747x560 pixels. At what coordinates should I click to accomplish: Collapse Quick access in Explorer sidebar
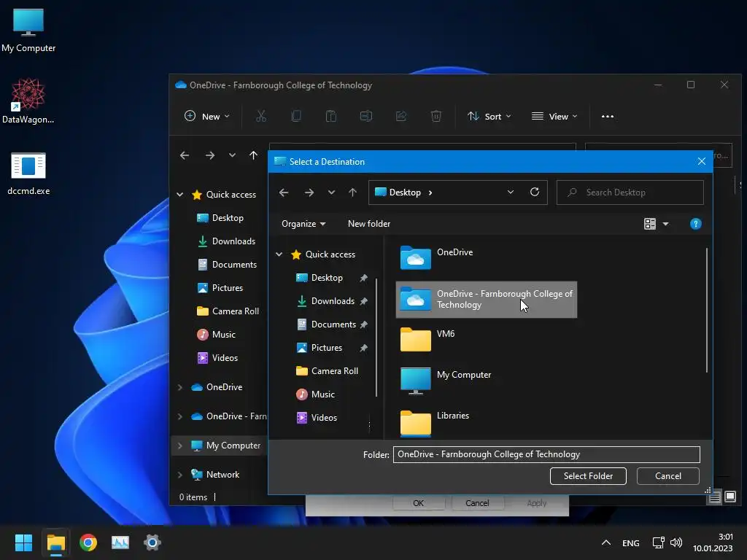click(180, 194)
